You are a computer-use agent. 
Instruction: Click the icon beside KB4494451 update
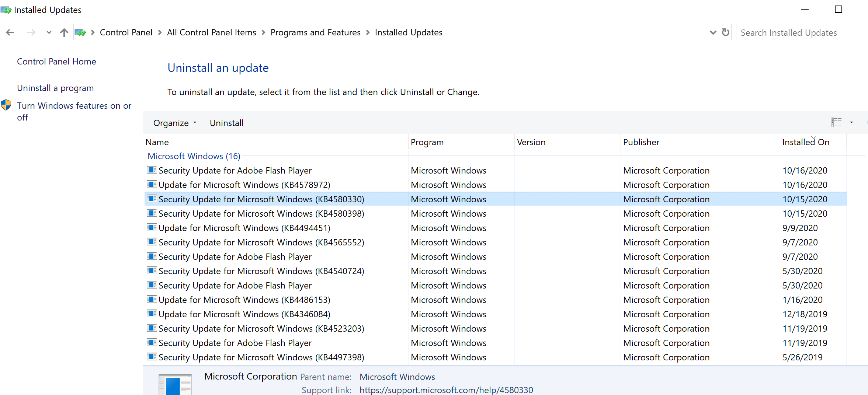[152, 227]
